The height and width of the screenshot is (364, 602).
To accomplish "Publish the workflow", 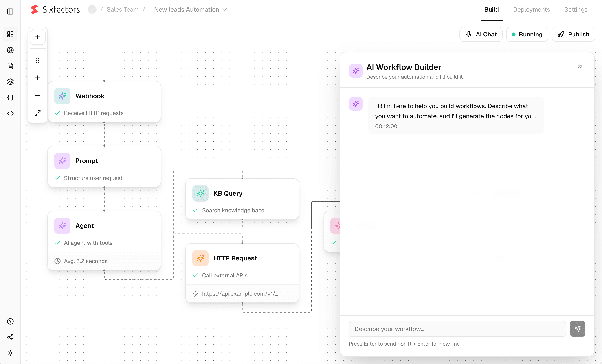I will pyautogui.click(x=573, y=34).
